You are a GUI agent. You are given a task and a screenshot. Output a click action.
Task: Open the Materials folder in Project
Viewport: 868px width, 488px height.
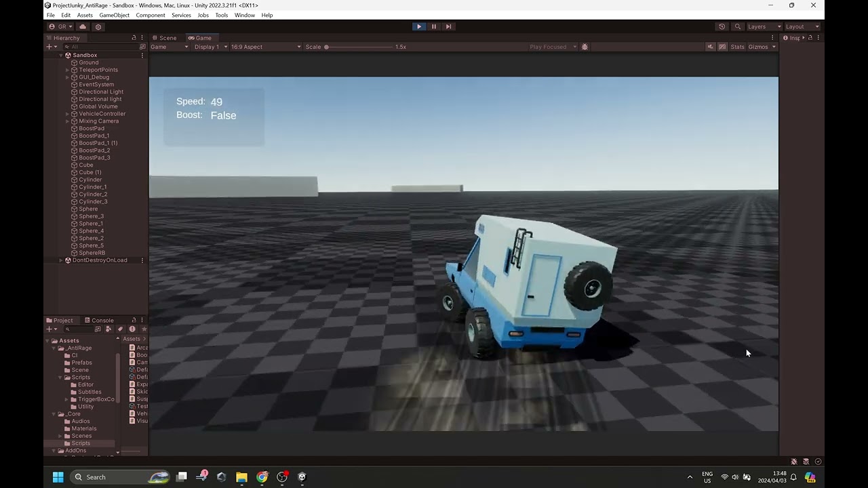coord(83,428)
